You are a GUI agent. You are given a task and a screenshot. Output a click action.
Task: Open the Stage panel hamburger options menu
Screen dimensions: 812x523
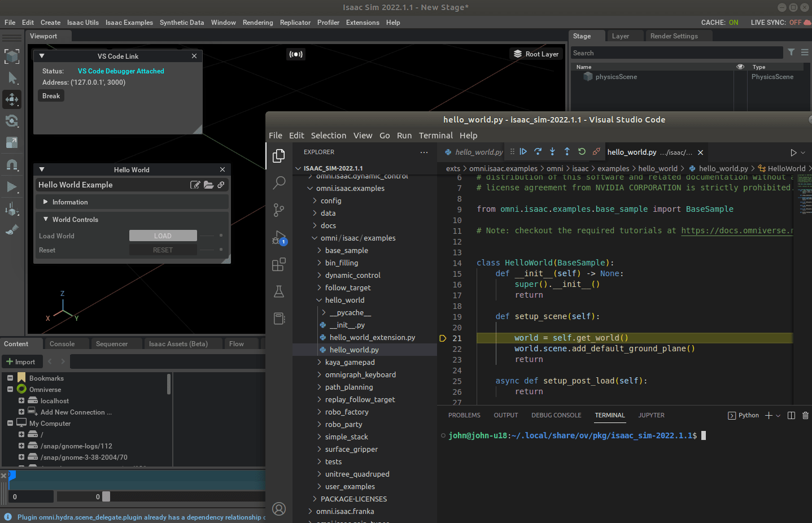[x=805, y=52]
